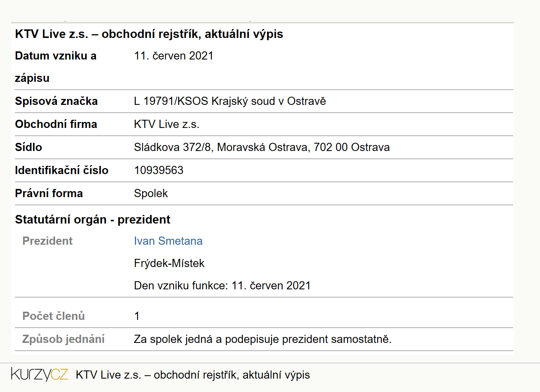
Task: Select 'Den vzniku funkce: 11. červen 2021'
Action: 222,286
